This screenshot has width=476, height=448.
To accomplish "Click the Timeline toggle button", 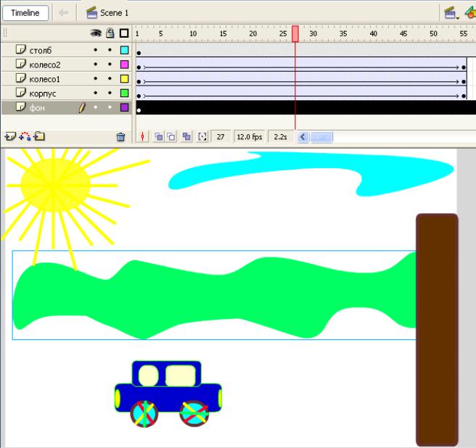I will pyautogui.click(x=25, y=13).
